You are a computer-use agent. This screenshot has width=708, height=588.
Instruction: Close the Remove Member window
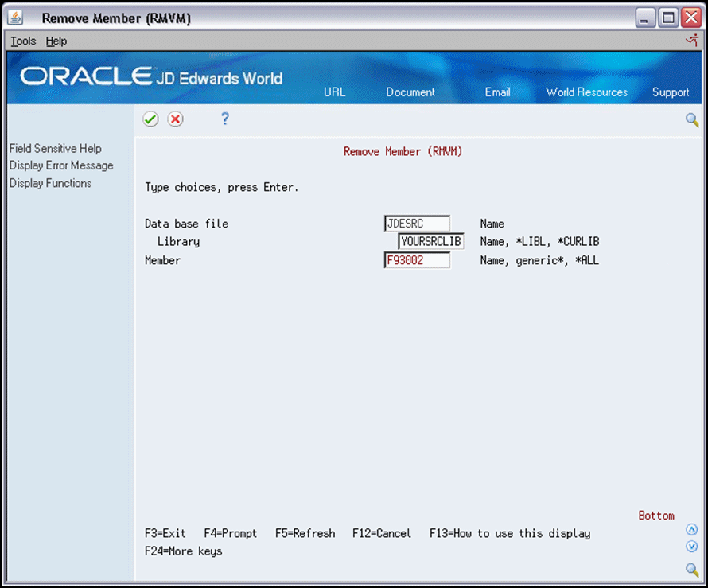(691, 18)
